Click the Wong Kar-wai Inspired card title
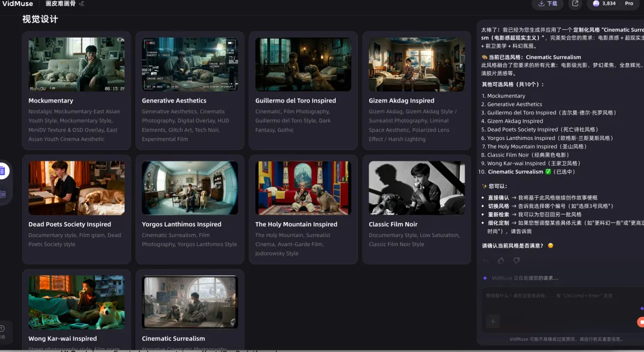644x352 pixels. (63, 338)
